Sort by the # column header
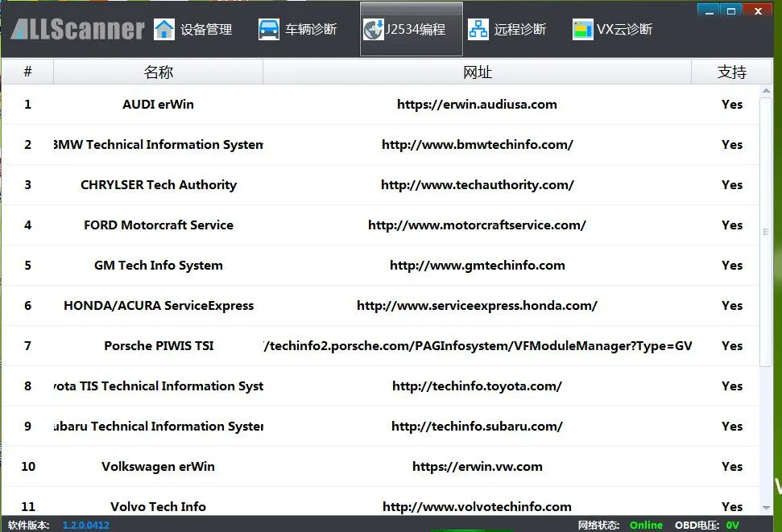The height and width of the screenshot is (532, 782). point(27,72)
